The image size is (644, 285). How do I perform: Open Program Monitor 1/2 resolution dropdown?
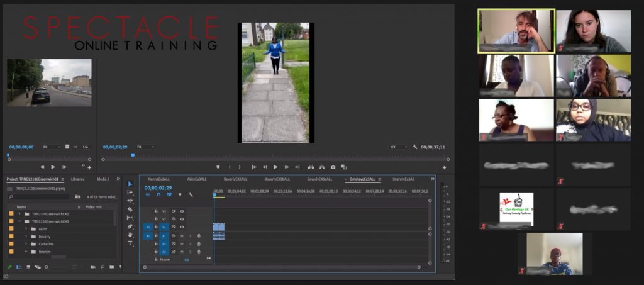point(398,147)
